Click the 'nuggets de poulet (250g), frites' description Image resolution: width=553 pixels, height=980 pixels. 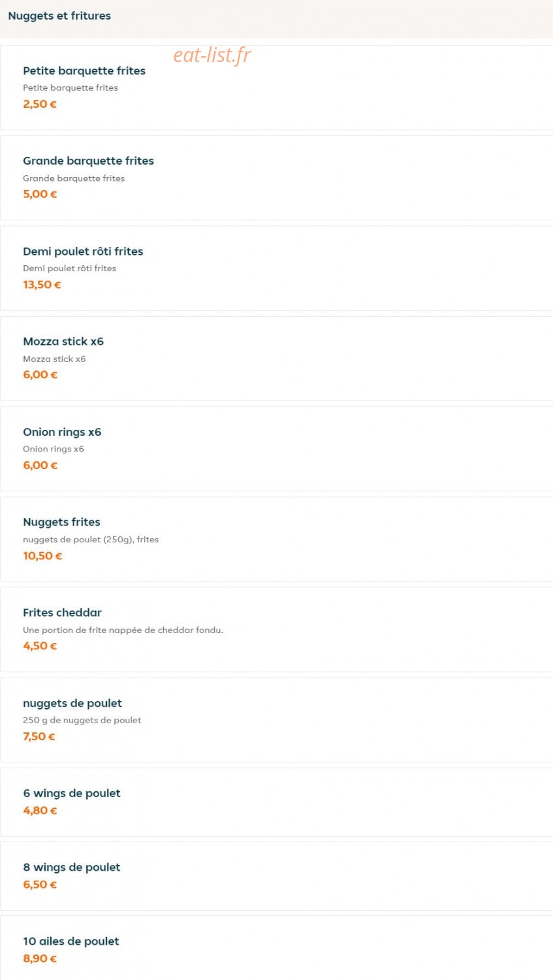click(91, 540)
